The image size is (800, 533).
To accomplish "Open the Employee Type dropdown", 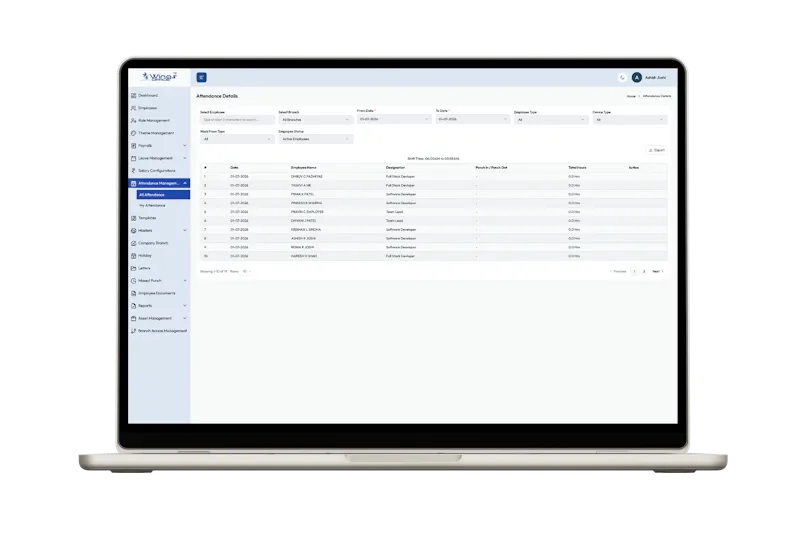I will click(x=551, y=120).
